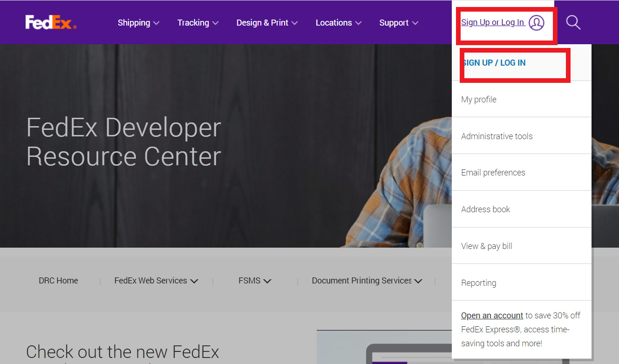Expand the Tracking menu
This screenshot has height=364, width=619.
point(198,23)
